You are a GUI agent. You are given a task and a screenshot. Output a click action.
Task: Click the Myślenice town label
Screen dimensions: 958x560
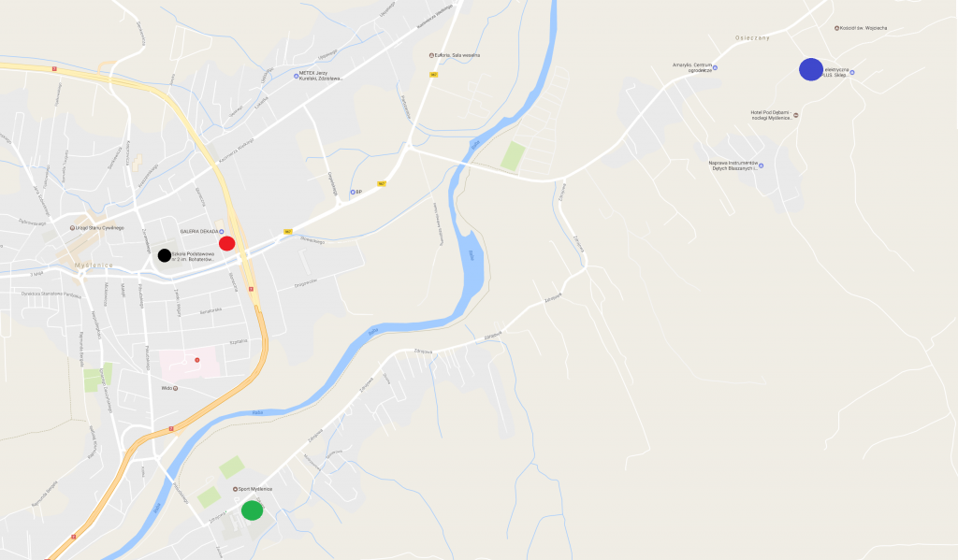click(94, 265)
